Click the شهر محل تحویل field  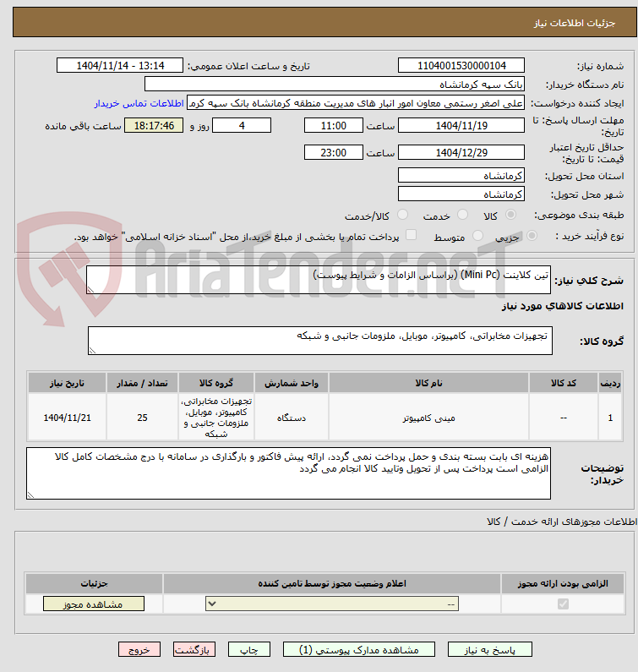(461, 194)
